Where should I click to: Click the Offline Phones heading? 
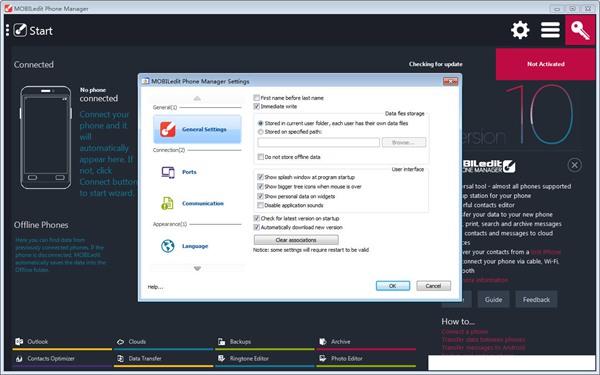tap(41, 225)
